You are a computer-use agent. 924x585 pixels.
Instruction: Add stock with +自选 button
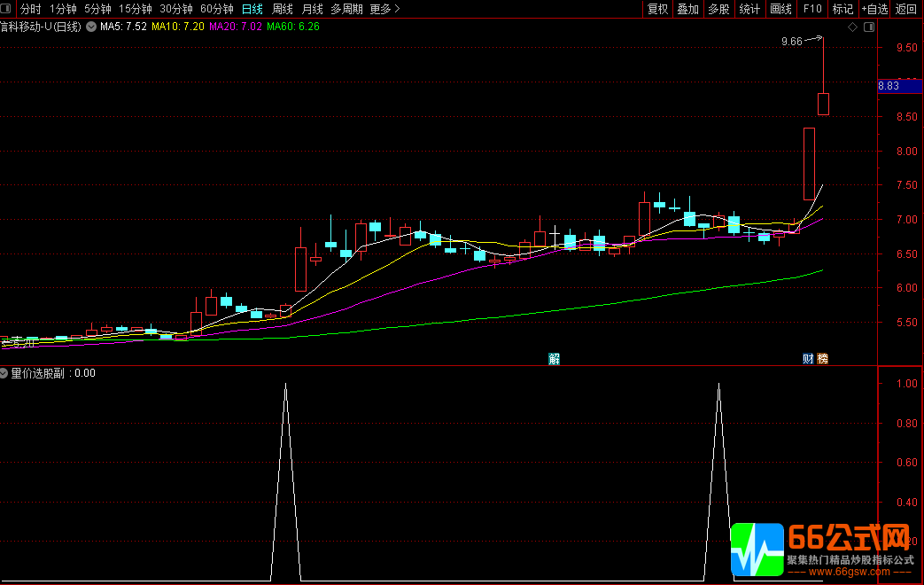tap(874, 9)
